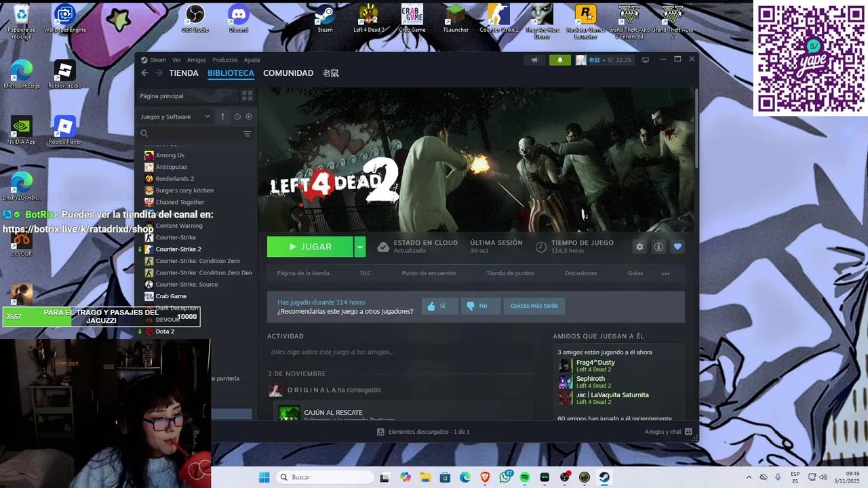The image size is (868, 488).
Task: Switch to the BIBLIOTECA tab
Action: 231,73
